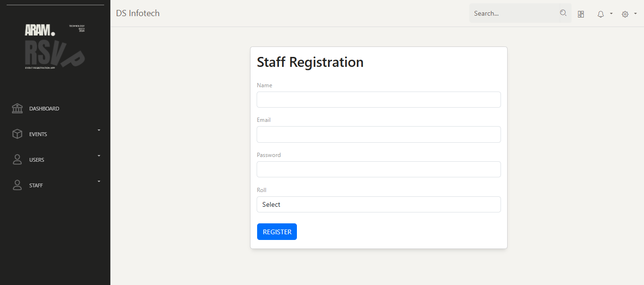This screenshot has height=285, width=644.
Task: Expand the Users submenu caret
Action: (x=99, y=156)
